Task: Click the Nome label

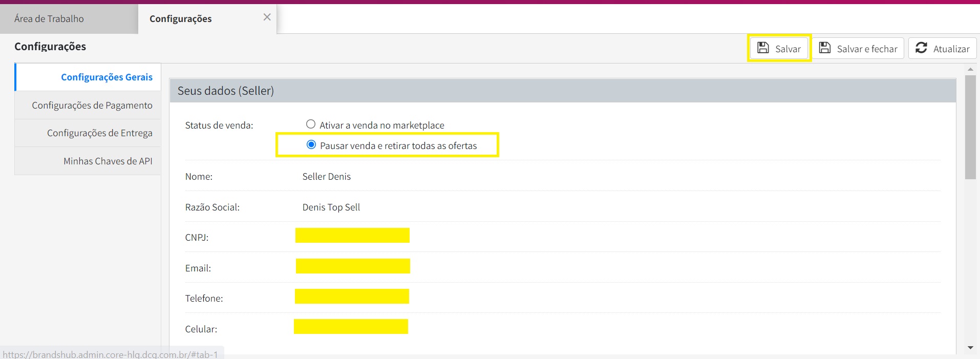Action: coord(199,176)
